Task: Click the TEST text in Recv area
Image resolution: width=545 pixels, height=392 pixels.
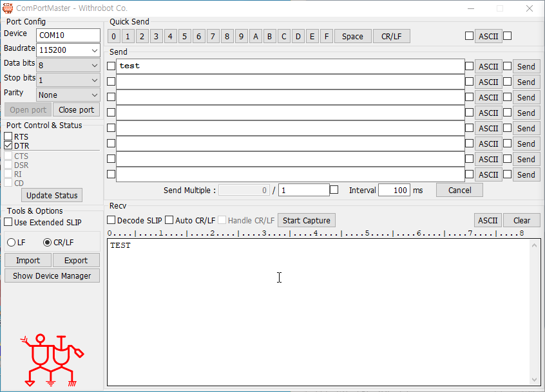Action: point(120,245)
